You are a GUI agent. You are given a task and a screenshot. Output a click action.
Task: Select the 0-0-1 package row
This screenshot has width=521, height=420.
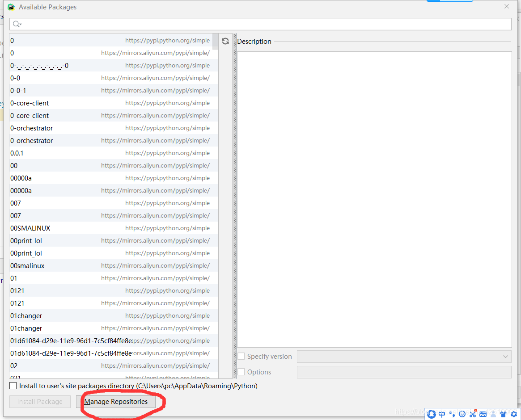point(114,91)
